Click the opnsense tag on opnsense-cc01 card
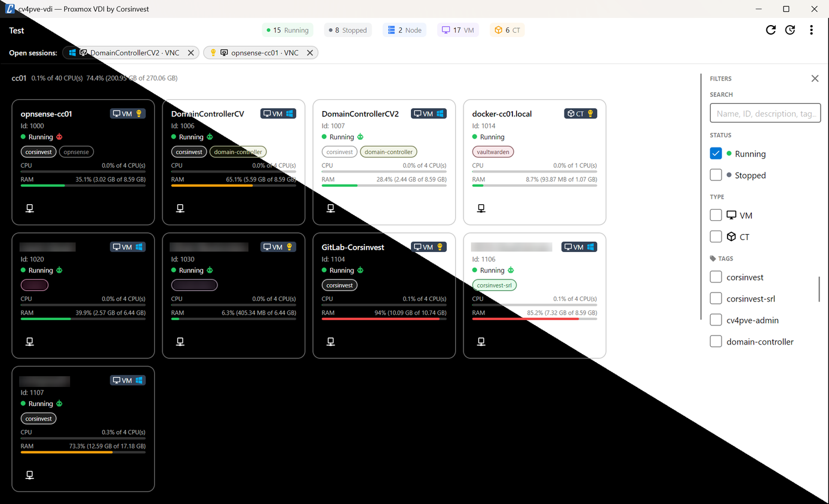This screenshot has width=829, height=504. click(76, 152)
